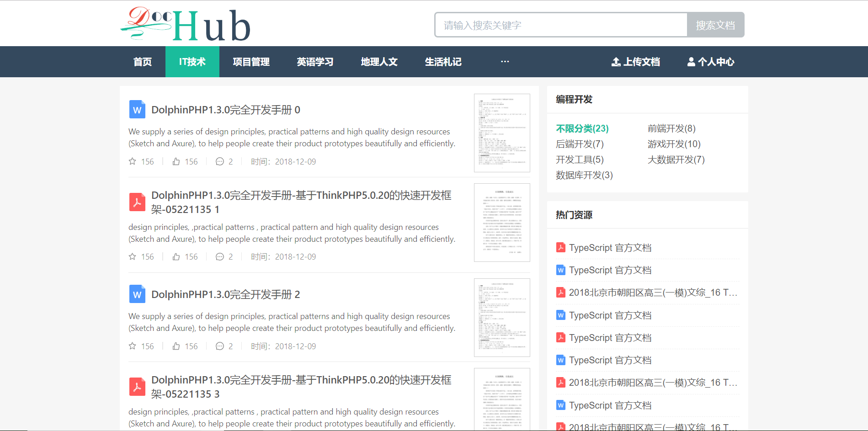Open fifth hot resource TypeScript 官方文档

pos(610,337)
